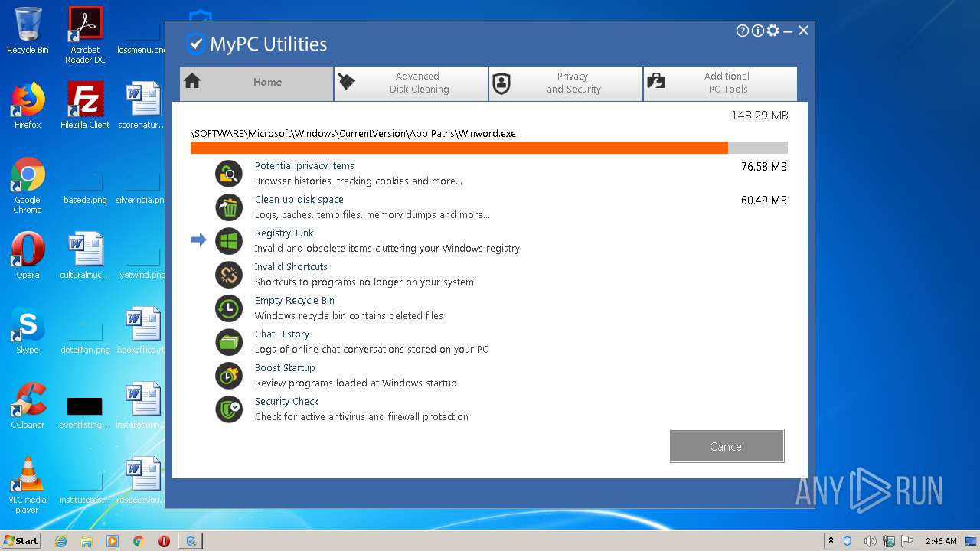
Task: Switch to Advanced Disk Cleaning tab
Action: (x=411, y=83)
